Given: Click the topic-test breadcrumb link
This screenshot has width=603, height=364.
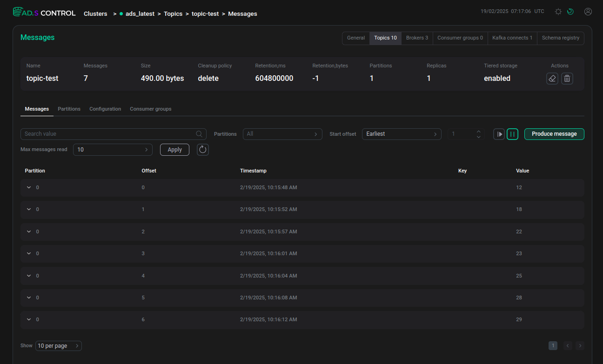Looking at the screenshot, I should (x=205, y=13).
